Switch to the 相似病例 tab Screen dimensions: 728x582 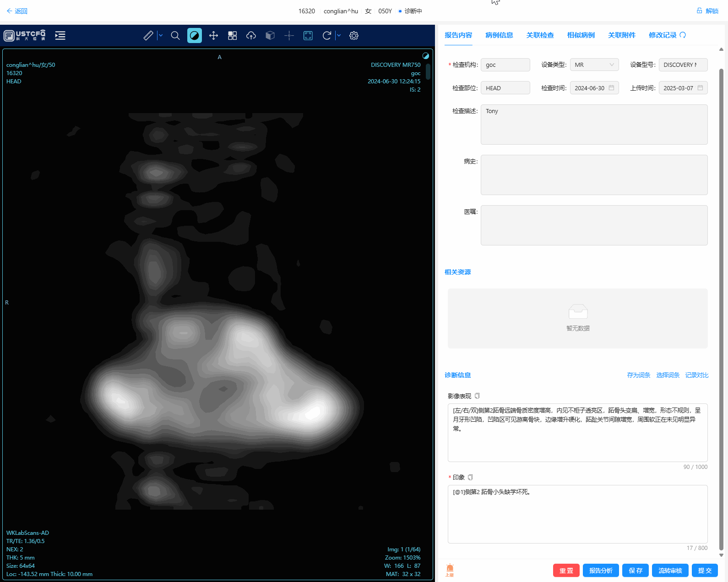pos(581,35)
